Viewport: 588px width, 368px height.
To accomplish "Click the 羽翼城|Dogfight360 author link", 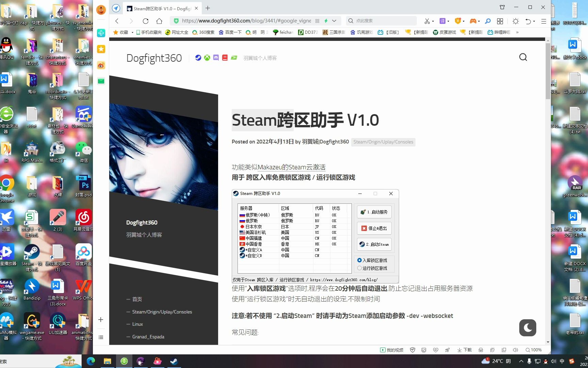I will tap(325, 142).
